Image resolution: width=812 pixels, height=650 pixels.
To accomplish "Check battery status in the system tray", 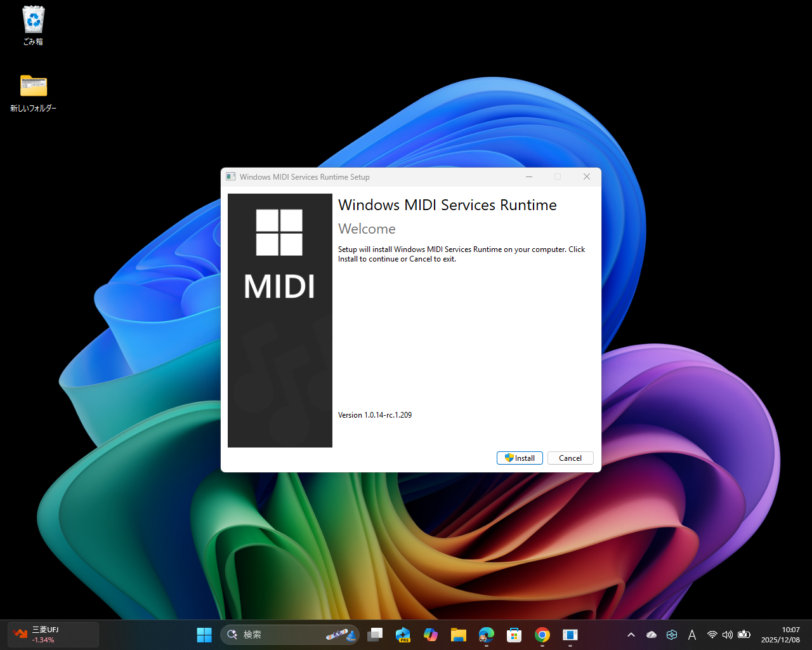I will click(x=744, y=634).
